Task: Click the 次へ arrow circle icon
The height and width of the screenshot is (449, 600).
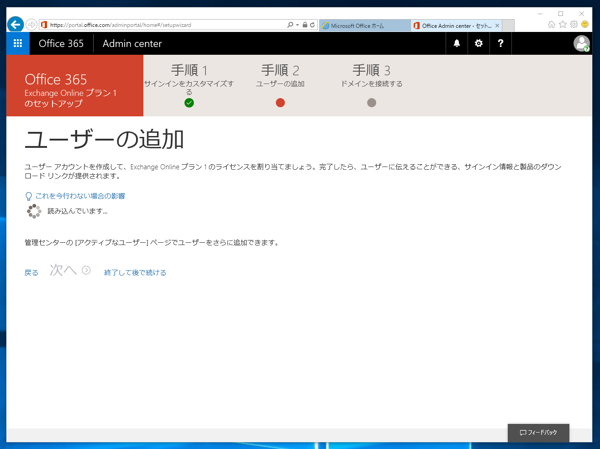Action: pyautogui.click(x=86, y=271)
